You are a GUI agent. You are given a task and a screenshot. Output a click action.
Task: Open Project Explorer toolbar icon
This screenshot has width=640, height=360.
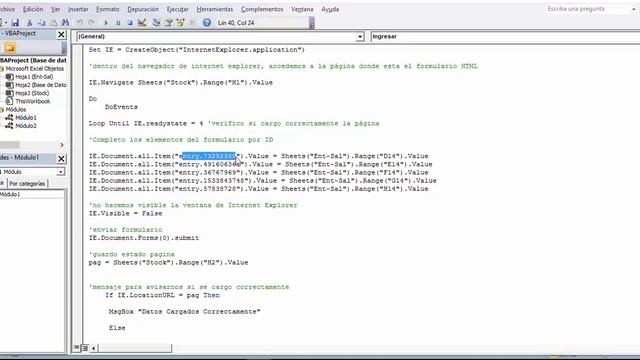click(x=156, y=23)
